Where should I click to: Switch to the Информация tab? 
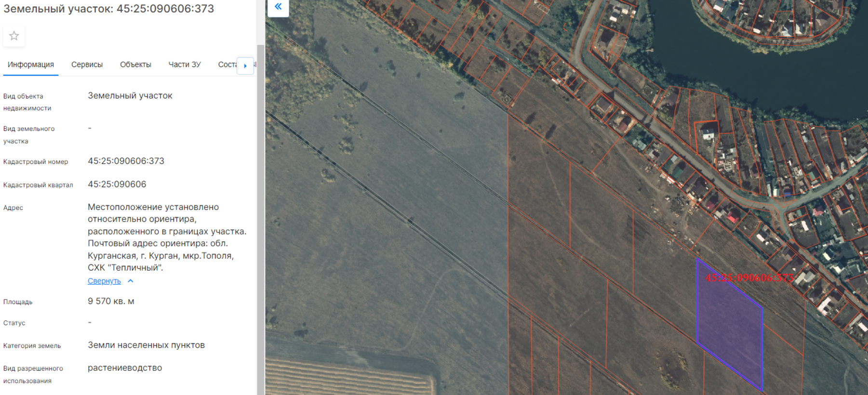[x=31, y=65]
